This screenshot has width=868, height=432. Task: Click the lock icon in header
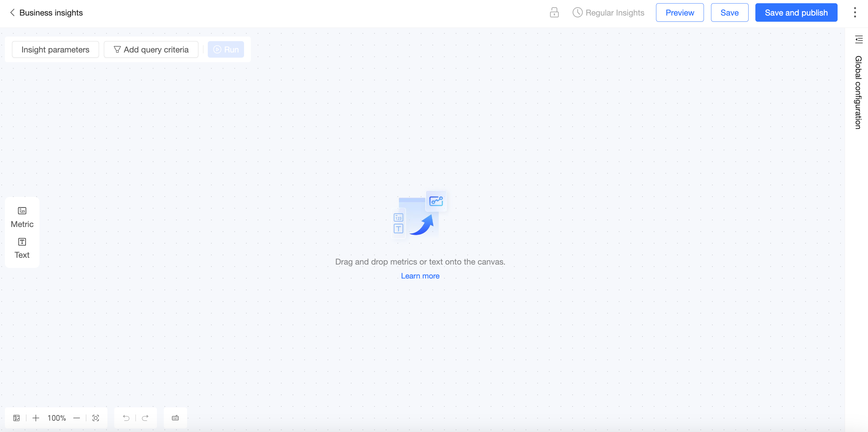[554, 13]
